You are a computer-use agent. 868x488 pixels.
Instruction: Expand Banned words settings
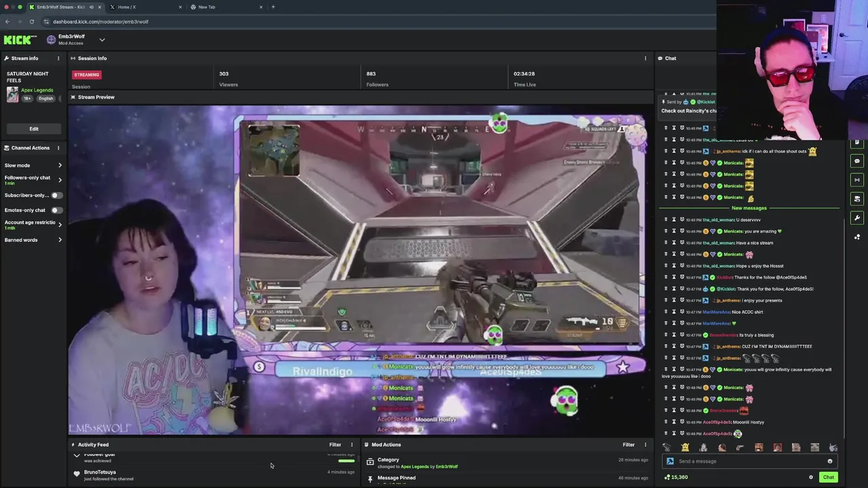click(x=60, y=240)
